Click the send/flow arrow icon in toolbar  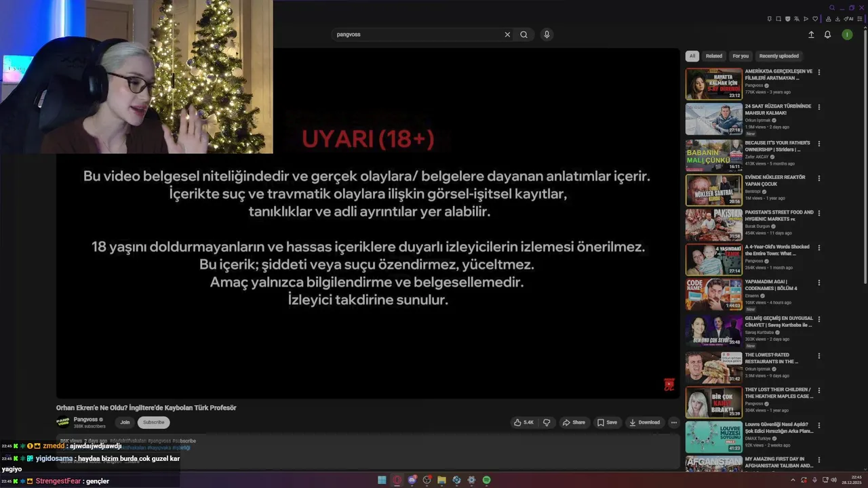point(806,19)
